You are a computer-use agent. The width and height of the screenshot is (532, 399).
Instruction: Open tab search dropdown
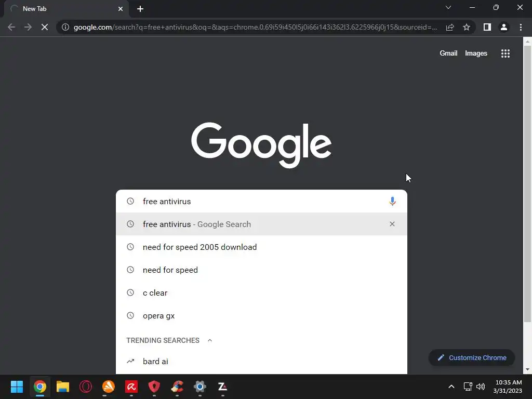tap(448, 7)
